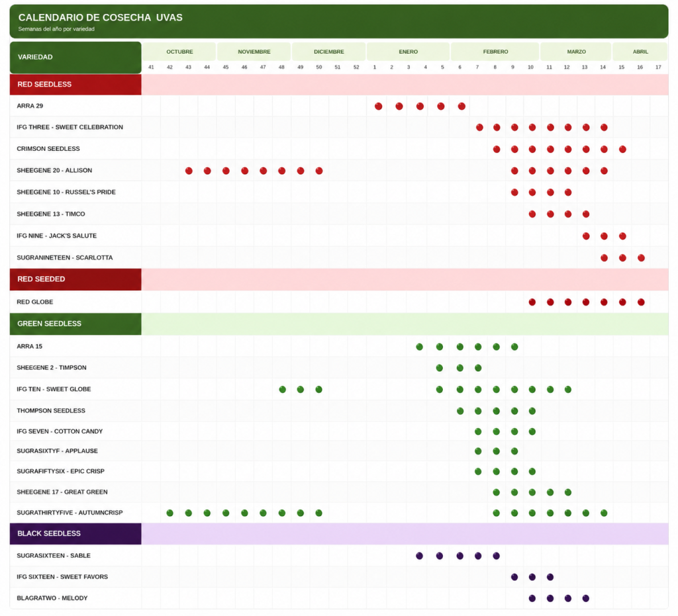Click the Sweet Globe week 48 green dot
The image size is (678, 616).
282,389
